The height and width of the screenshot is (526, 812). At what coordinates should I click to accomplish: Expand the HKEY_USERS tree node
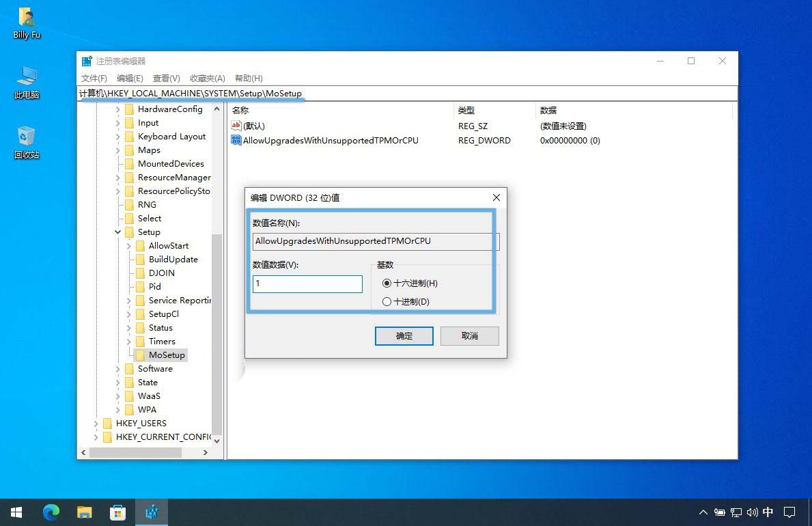94,423
